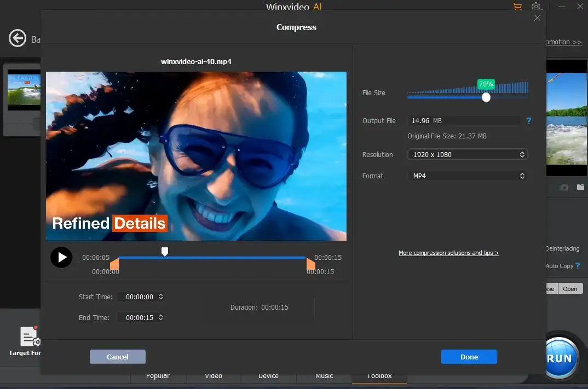
Task: Click the Open button in background window
Action: [x=570, y=288]
